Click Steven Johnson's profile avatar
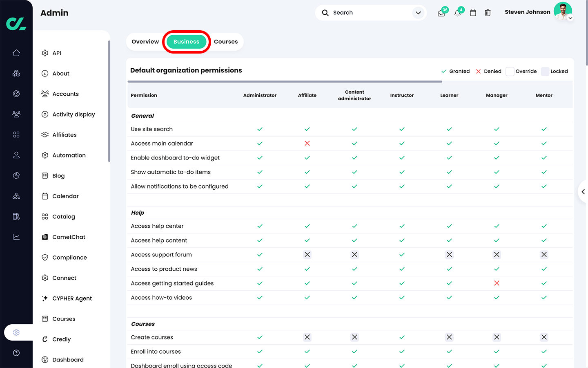The image size is (588, 368). coord(563,11)
